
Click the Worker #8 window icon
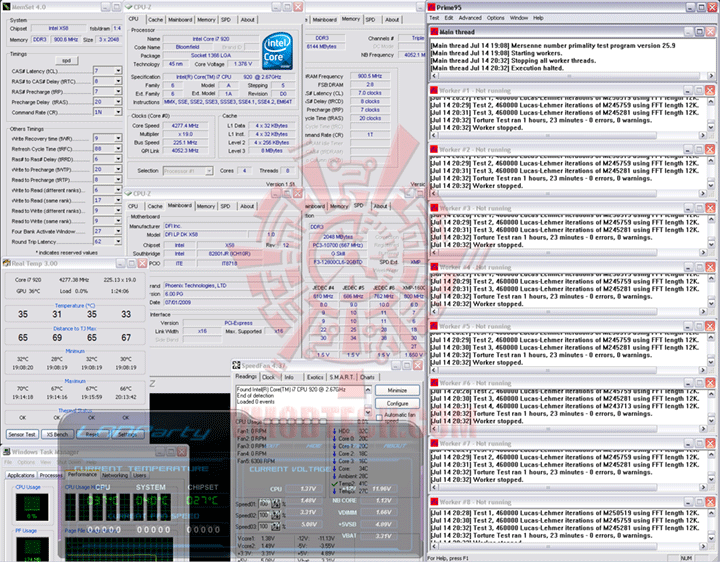[433, 502]
